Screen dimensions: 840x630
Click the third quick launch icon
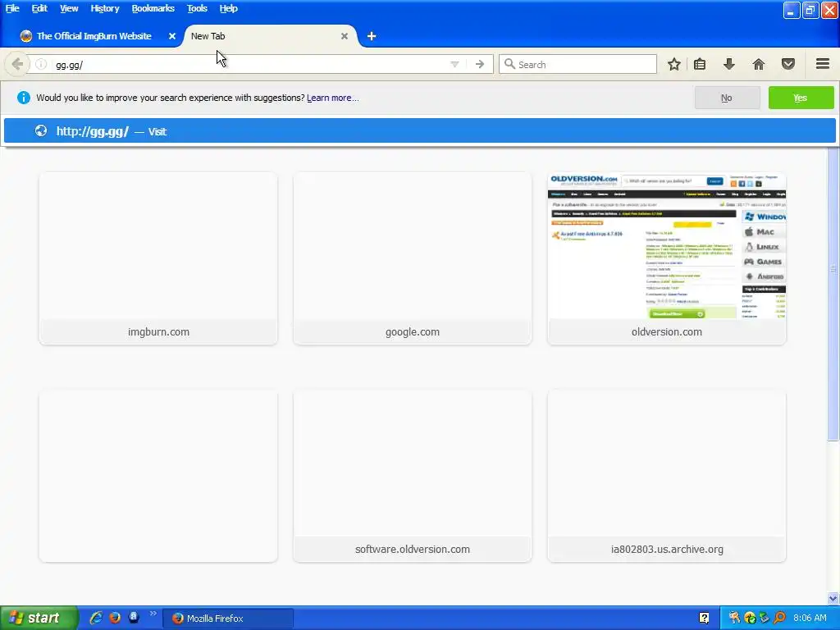[x=134, y=618]
